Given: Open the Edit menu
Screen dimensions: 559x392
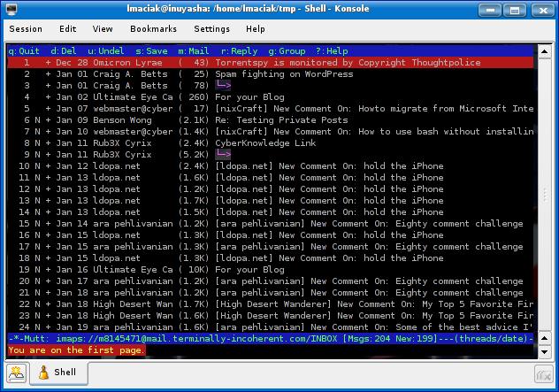Looking at the screenshot, I should [x=68, y=29].
